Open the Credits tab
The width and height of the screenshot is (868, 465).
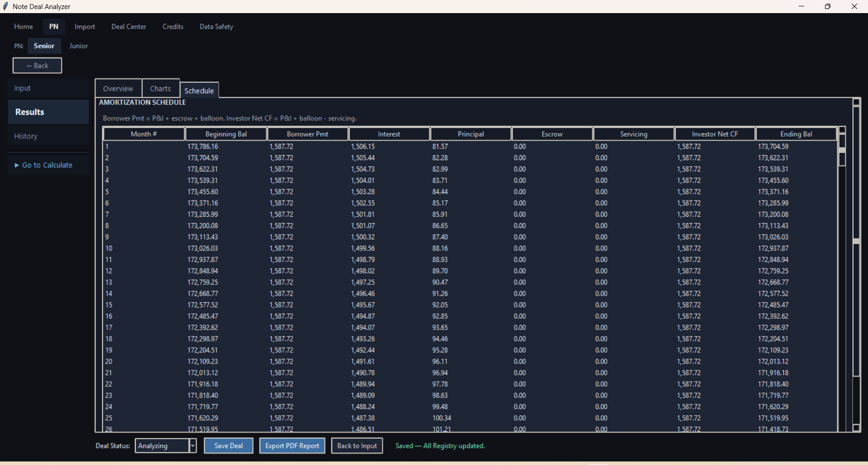pos(173,27)
